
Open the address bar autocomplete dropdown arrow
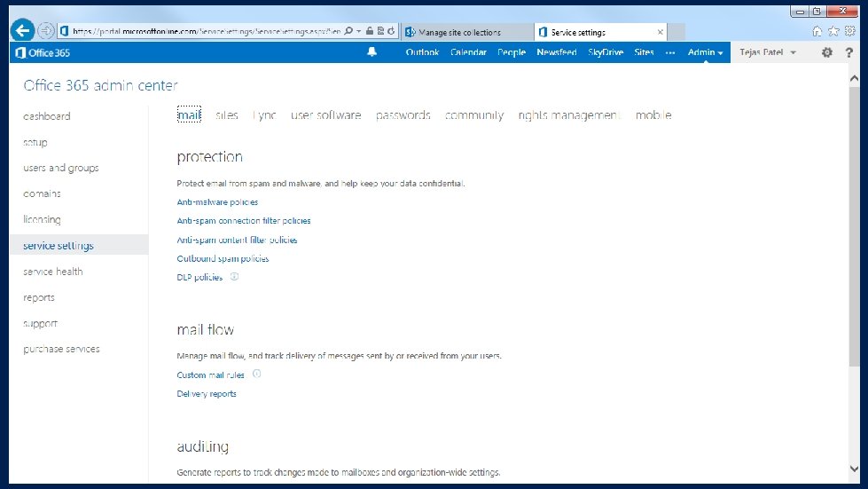pyautogui.click(x=359, y=31)
